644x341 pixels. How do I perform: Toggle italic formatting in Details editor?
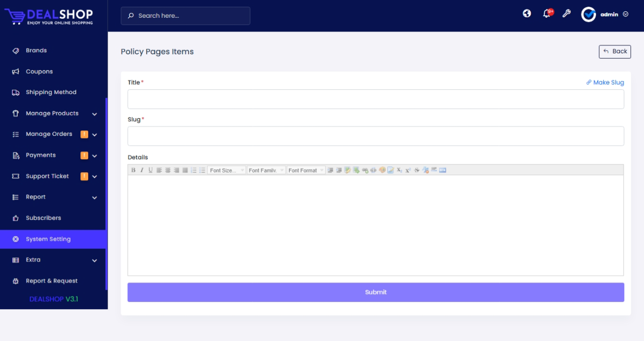[x=141, y=170]
